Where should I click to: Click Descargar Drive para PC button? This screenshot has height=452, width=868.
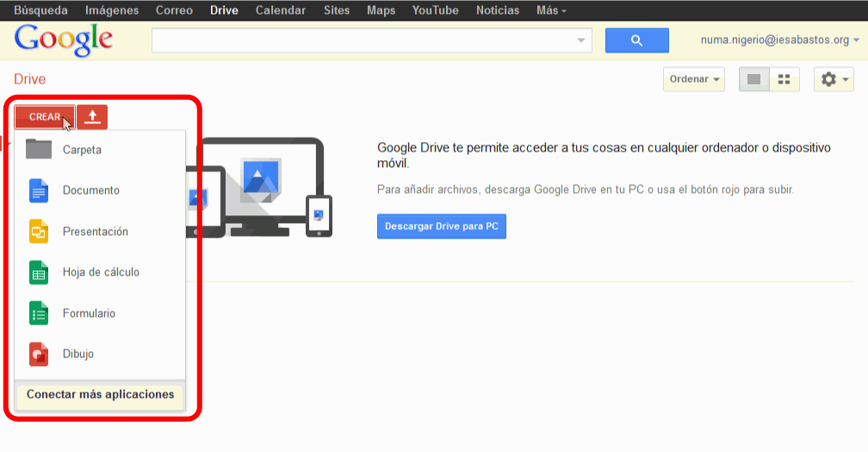442,226
